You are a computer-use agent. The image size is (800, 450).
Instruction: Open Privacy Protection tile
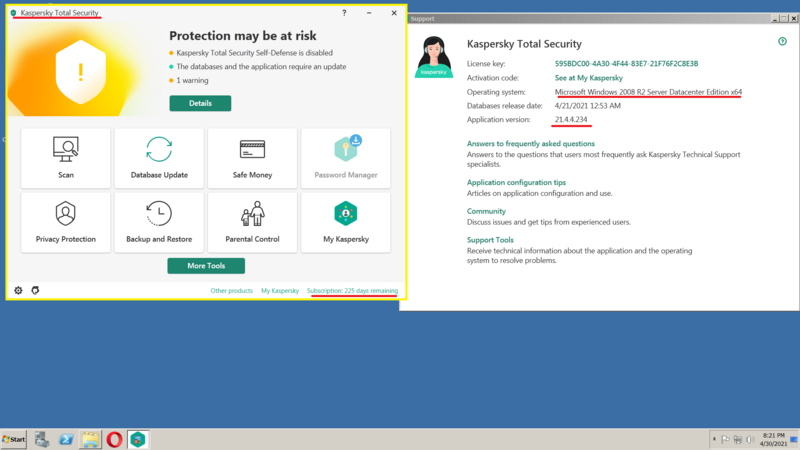(66, 222)
